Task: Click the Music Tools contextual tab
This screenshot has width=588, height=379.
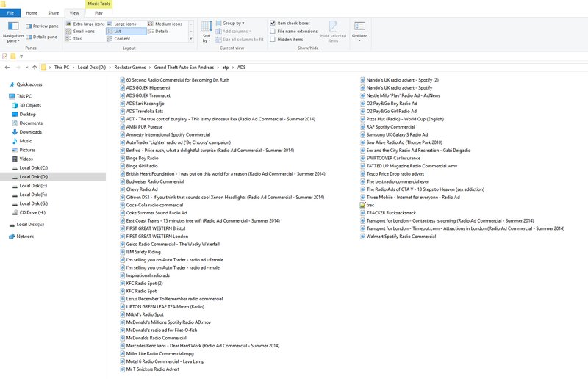Action: pyautogui.click(x=98, y=4)
